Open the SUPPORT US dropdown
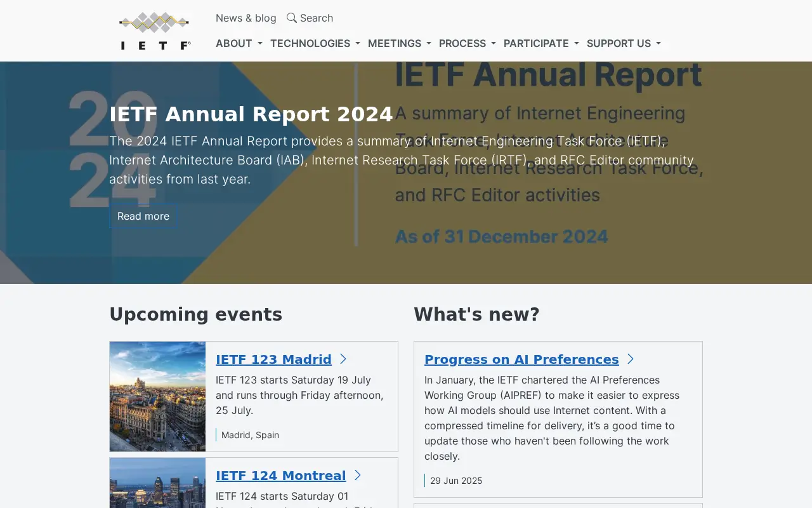The height and width of the screenshot is (508, 812). point(624,43)
